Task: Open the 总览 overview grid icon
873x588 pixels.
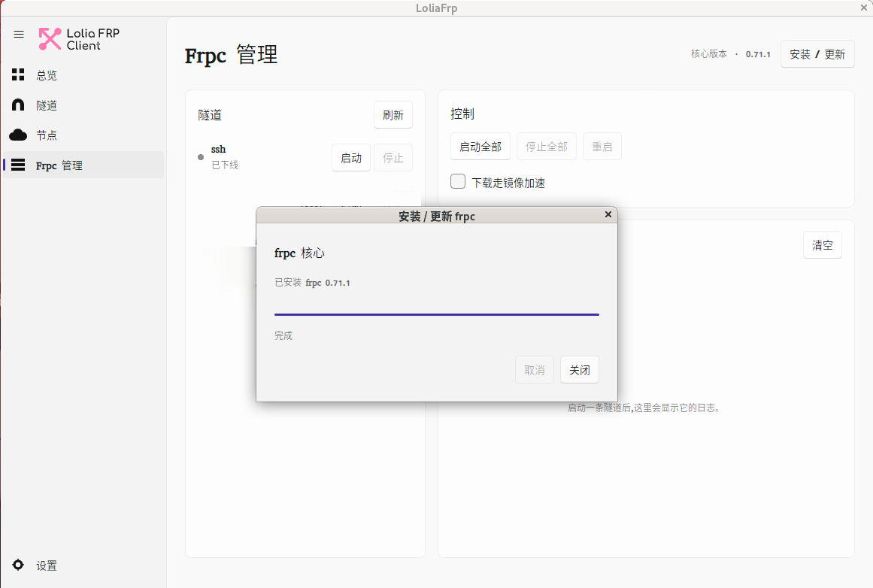Action: pos(18,74)
